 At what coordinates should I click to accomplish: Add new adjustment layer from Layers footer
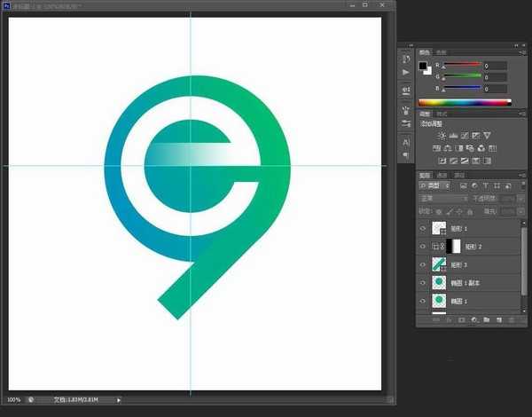pyautogui.click(x=475, y=319)
